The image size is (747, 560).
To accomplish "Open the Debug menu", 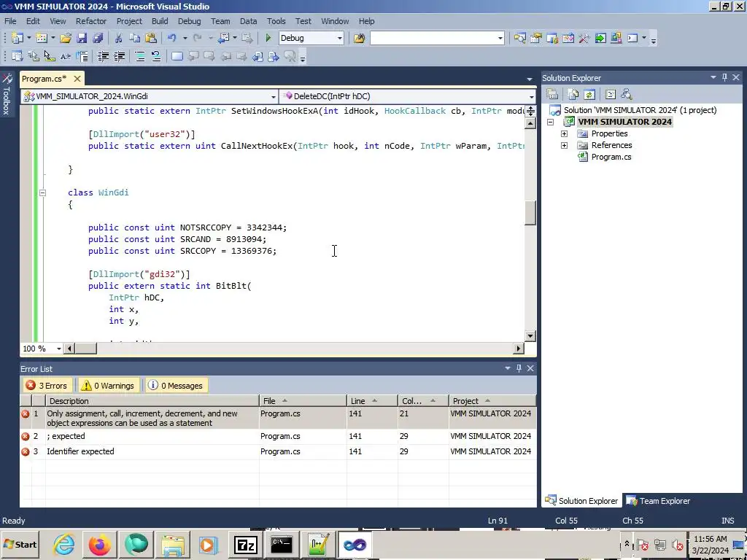I will (189, 21).
